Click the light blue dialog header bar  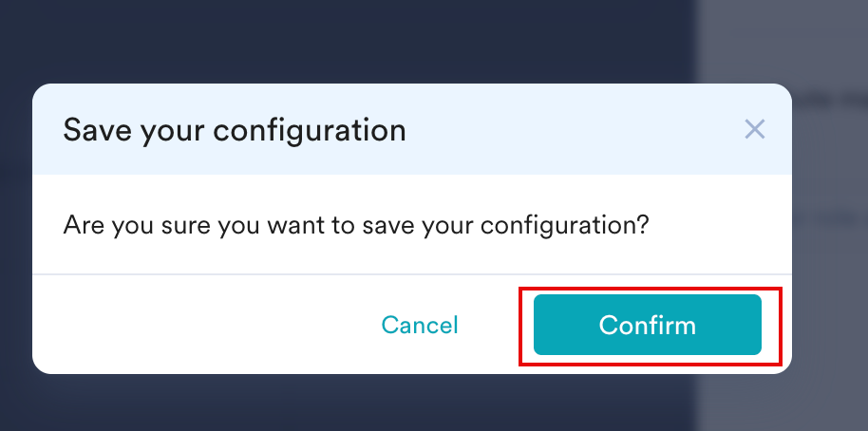tap(570, 129)
